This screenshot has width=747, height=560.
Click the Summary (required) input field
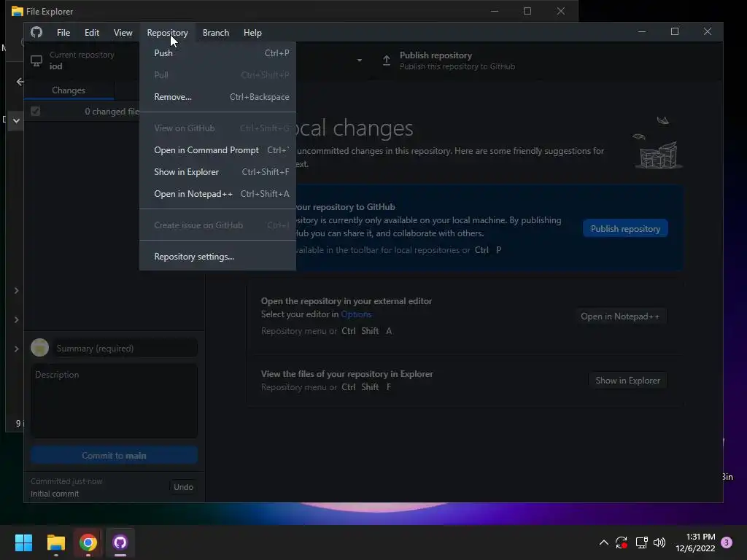point(125,348)
